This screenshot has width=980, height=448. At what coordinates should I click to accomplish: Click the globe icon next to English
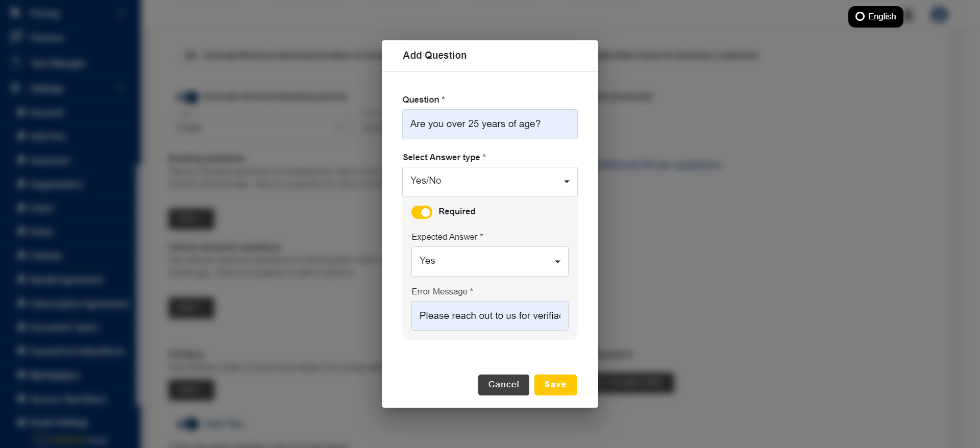click(x=861, y=16)
